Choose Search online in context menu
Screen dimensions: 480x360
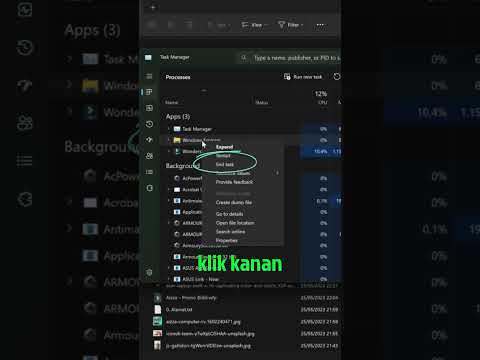click(230, 232)
